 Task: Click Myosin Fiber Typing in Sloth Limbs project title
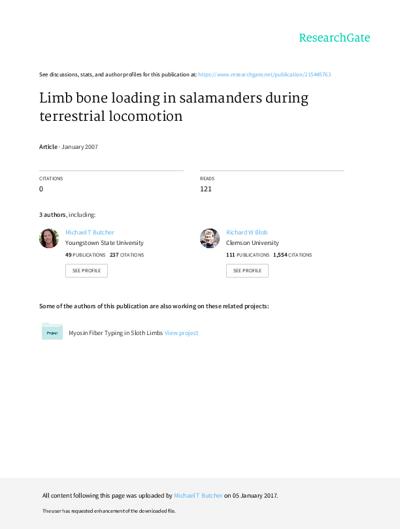[116, 333]
